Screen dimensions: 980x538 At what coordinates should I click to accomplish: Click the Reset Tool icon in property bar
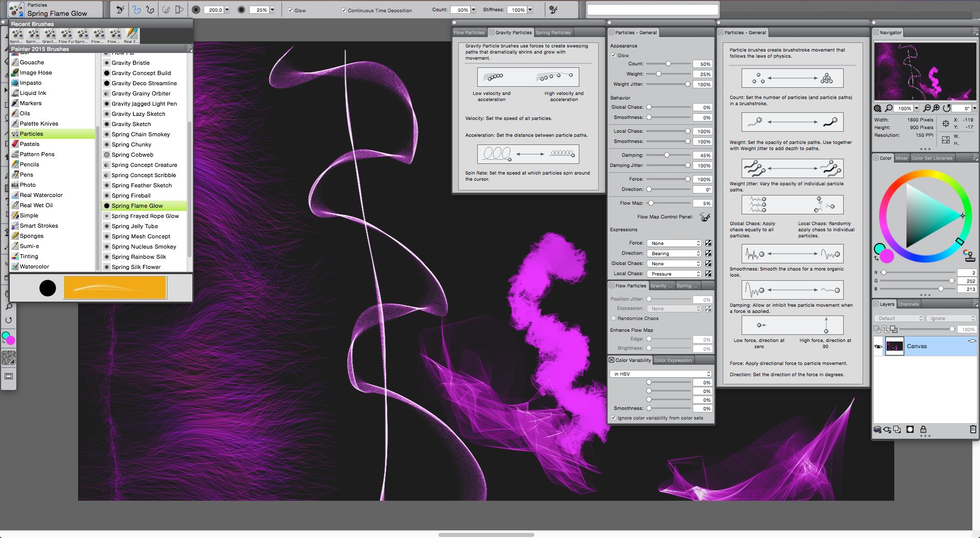pos(120,10)
